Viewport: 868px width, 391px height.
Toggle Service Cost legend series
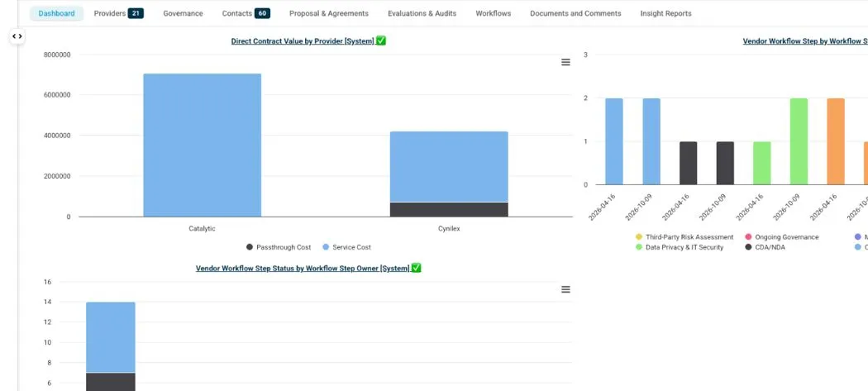point(346,247)
